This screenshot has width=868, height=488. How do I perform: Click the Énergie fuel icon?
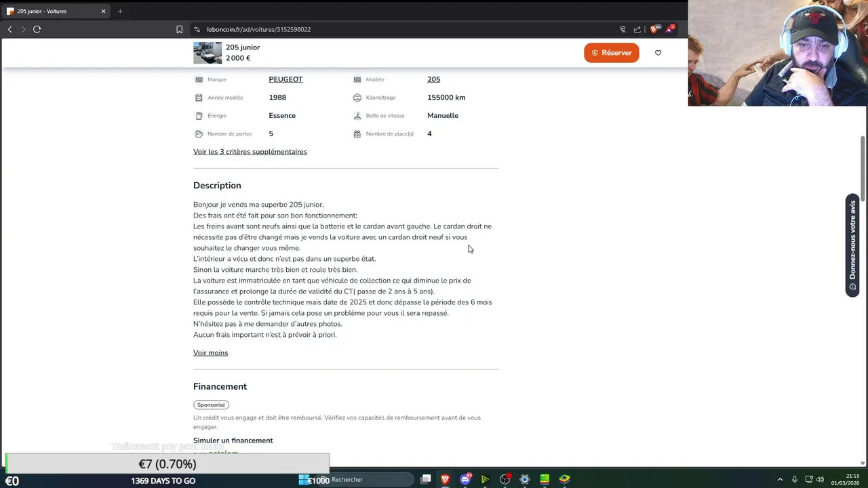tap(199, 116)
